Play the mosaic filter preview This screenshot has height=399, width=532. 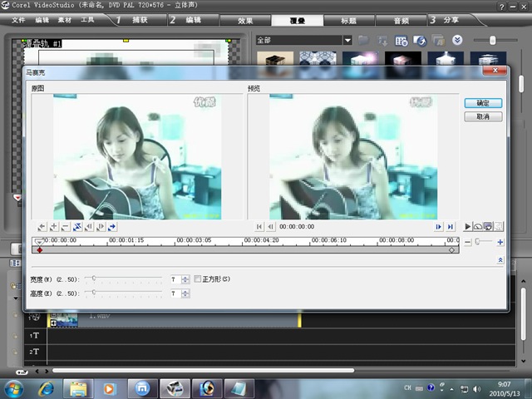[468, 226]
